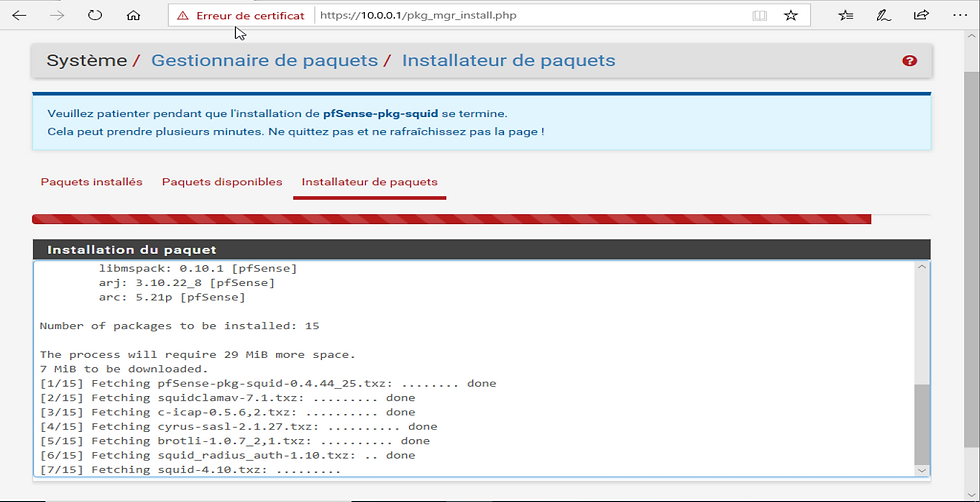This screenshot has width=980, height=502.
Task: Open the favorites hub icon
Action: [x=846, y=16]
